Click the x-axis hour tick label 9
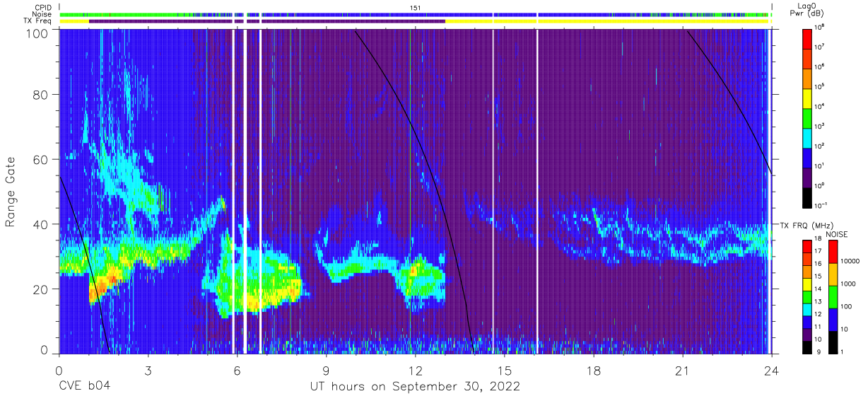This screenshot has height=401, width=868. [327, 370]
